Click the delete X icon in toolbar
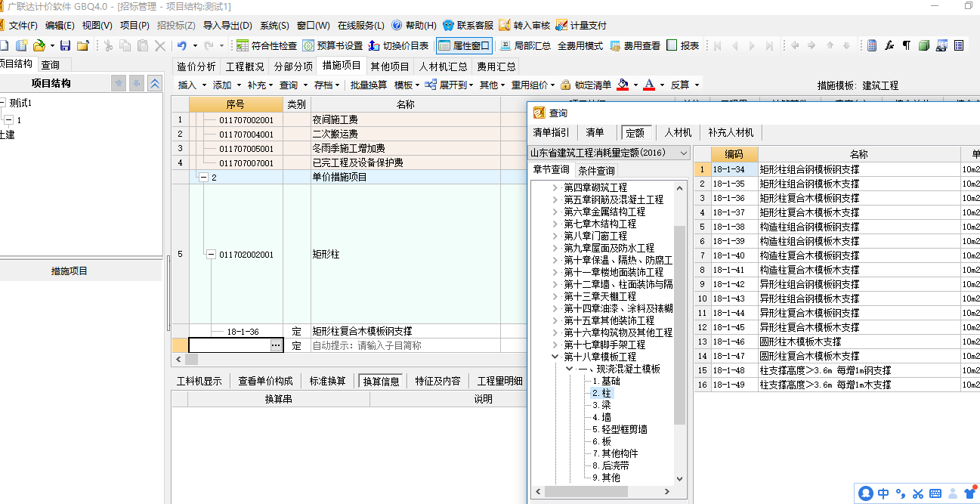980x504 pixels. [x=160, y=45]
